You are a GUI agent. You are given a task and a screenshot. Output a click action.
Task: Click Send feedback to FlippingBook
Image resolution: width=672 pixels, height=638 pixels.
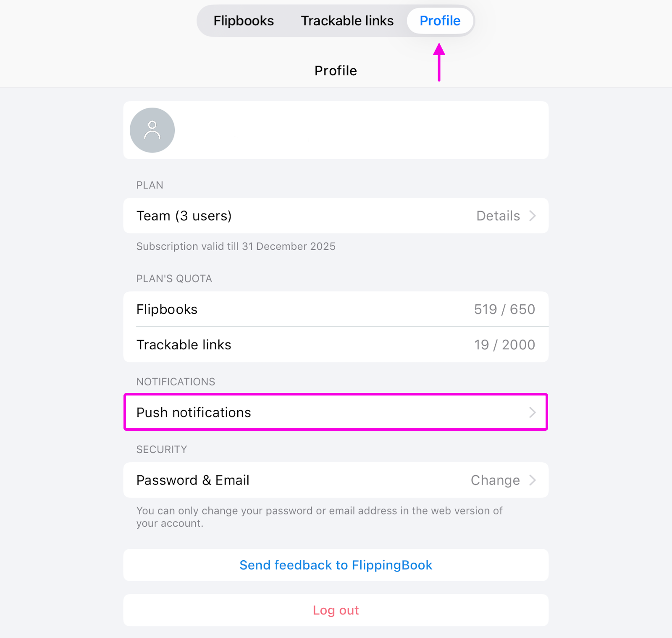336,565
